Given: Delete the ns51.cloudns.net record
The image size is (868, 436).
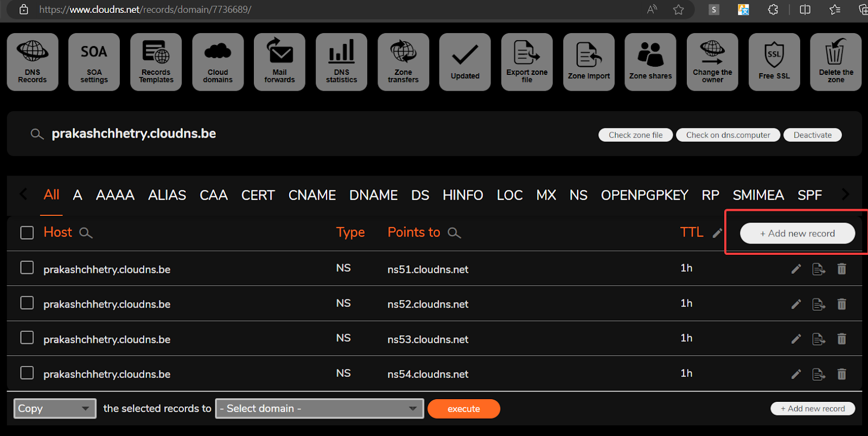Looking at the screenshot, I should pos(841,269).
